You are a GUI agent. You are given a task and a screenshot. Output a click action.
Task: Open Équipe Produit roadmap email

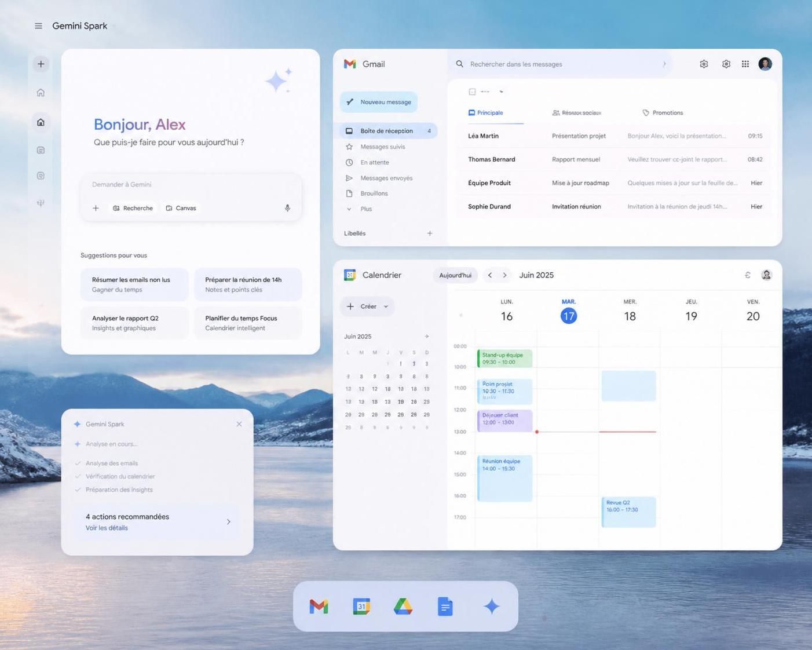point(615,183)
